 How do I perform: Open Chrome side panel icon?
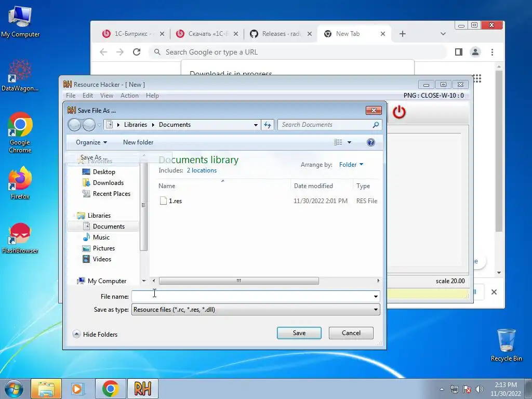(x=458, y=52)
